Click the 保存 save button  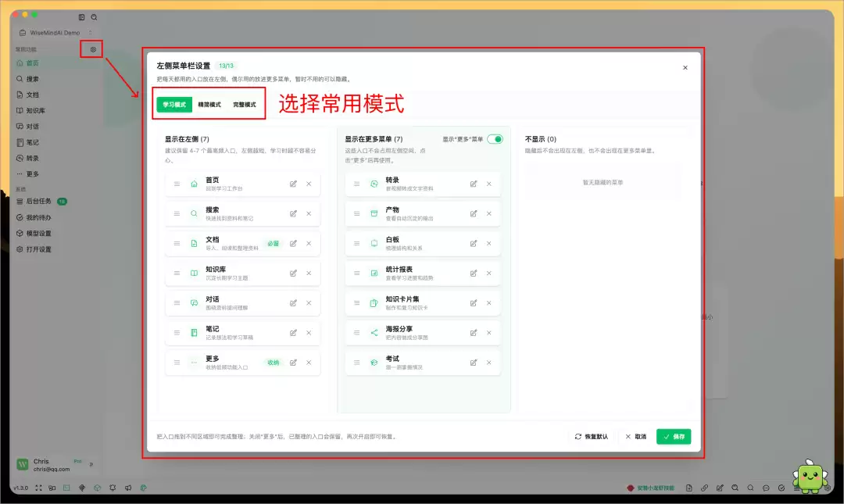coord(674,437)
